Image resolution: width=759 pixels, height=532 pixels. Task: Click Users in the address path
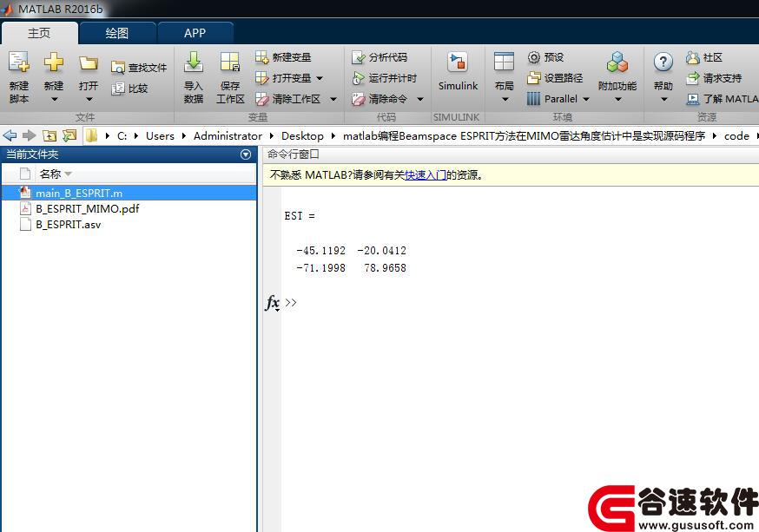(x=160, y=136)
